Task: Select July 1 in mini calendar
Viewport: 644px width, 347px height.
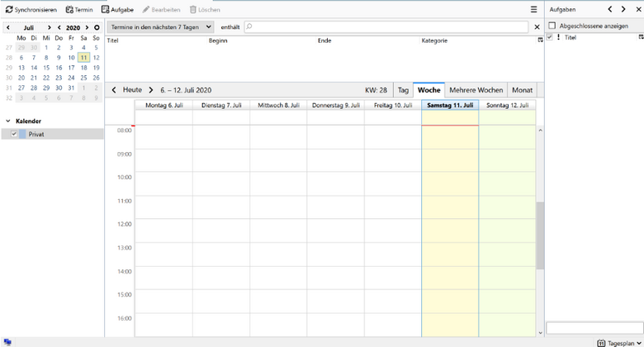Action: pyautogui.click(x=46, y=48)
